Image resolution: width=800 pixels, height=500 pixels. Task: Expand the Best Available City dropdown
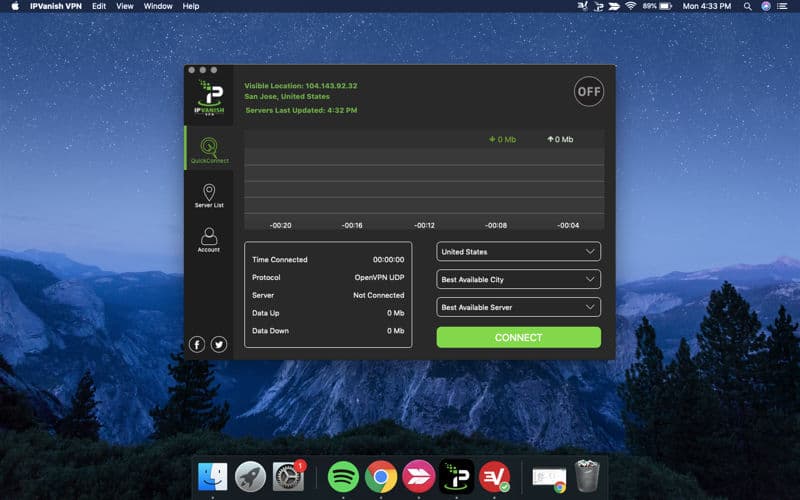[x=518, y=280]
